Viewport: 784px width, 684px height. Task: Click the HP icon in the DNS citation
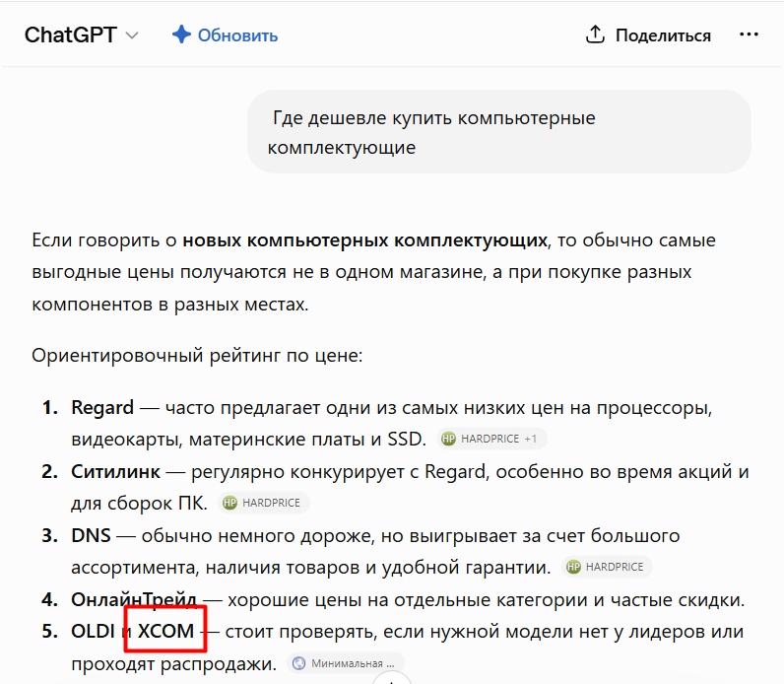pyautogui.click(x=573, y=567)
